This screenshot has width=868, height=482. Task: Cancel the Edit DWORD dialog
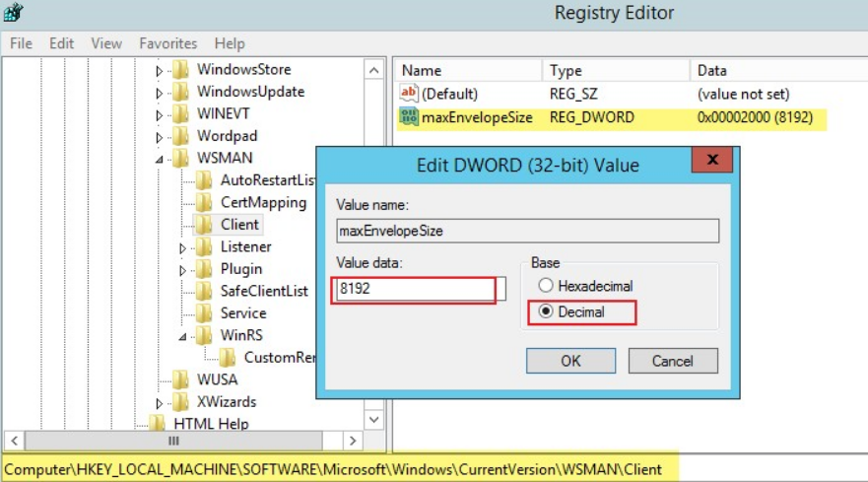pyautogui.click(x=673, y=361)
